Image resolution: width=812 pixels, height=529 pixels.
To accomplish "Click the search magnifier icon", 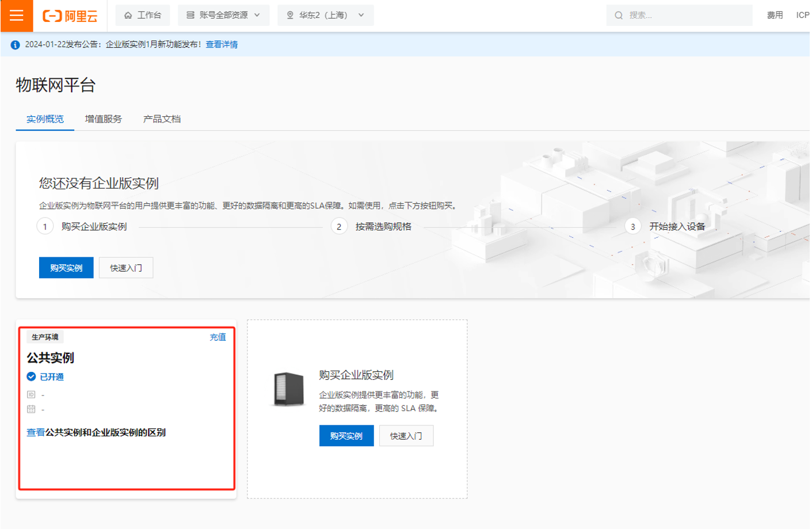I will point(619,16).
